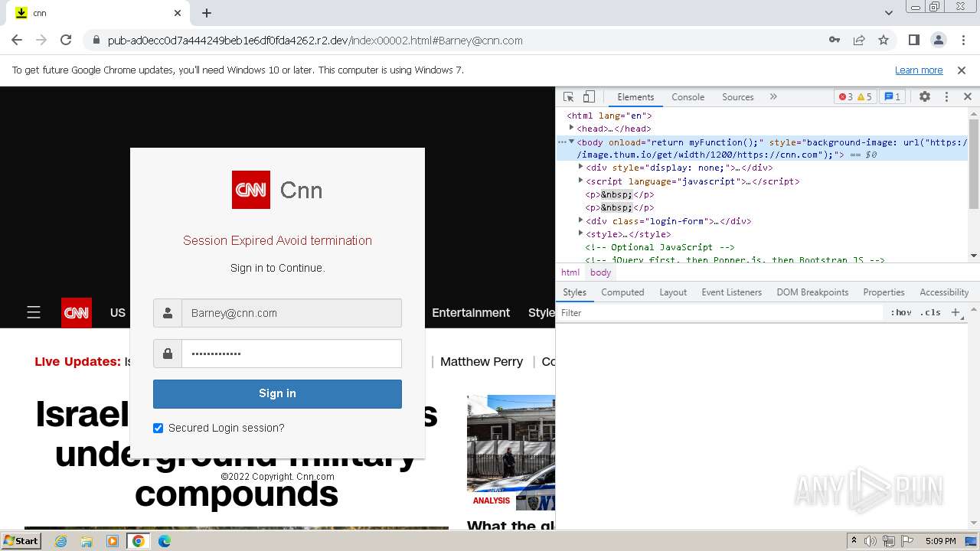Image resolution: width=980 pixels, height=551 pixels.
Task: Click the site info lock icon
Action: click(x=96, y=41)
